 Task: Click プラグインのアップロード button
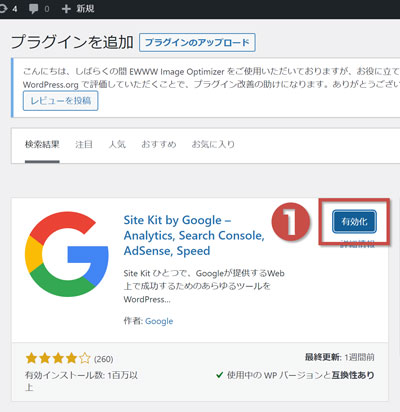[x=197, y=42]
